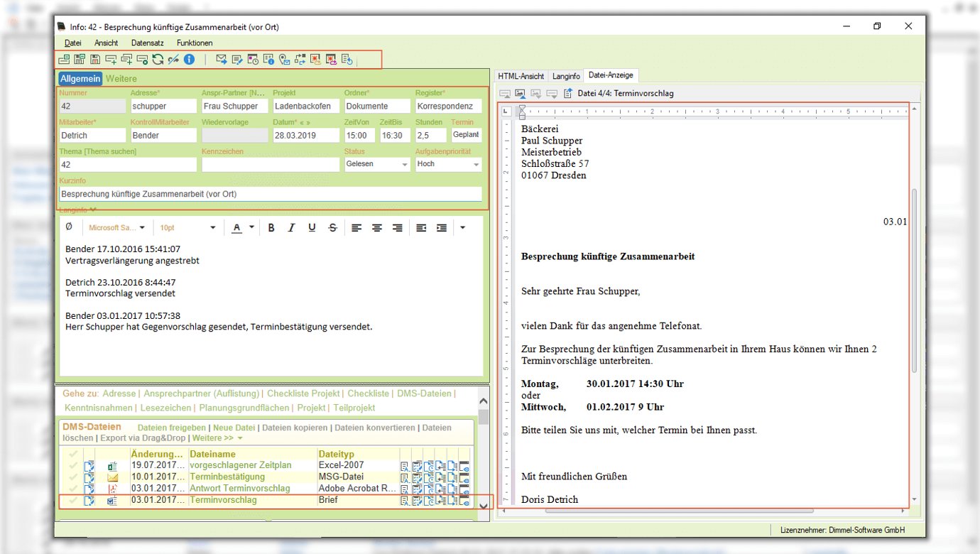This screenshot has height=554, width=980.
Task: Open the blue info circle icon
Action: [189, 60]
